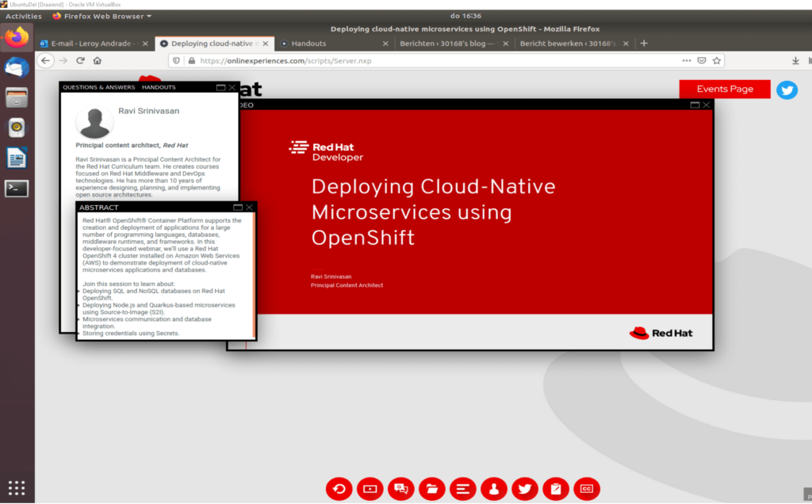Open the page actions three-dot menu

pyautogui.click(x=687, y=60)
